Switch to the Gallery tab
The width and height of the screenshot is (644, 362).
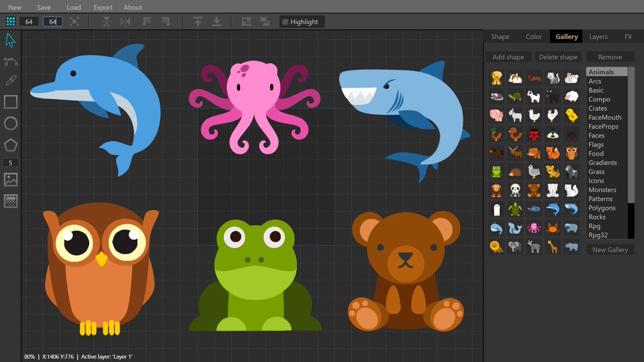pos(567,36)
